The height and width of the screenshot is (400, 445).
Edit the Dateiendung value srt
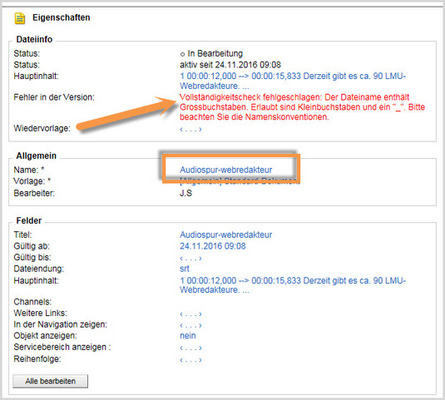pyautogui.click(x=184, y=269)
